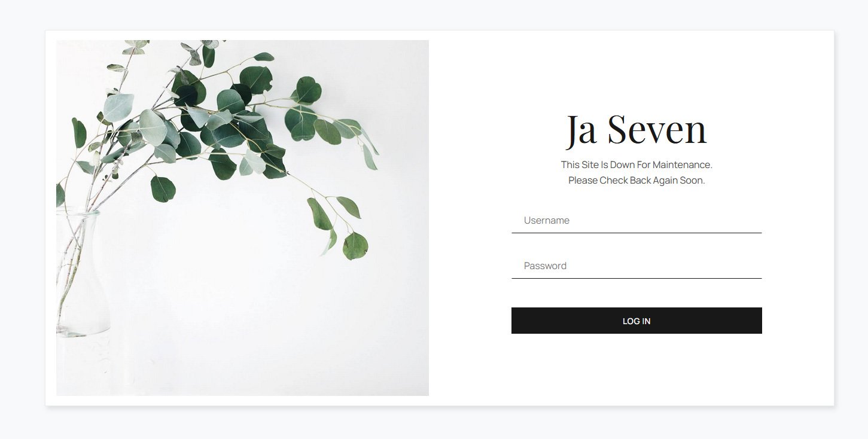Focus the Password input field
The height and width of the screenshot is (439, 868).
[636, 266]
